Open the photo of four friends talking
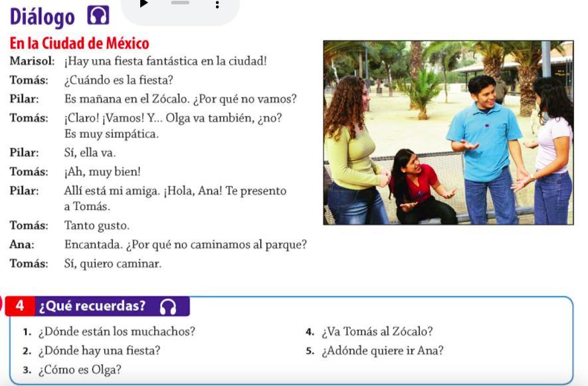This screenshot has width=588, height=386. coord(448,133)
